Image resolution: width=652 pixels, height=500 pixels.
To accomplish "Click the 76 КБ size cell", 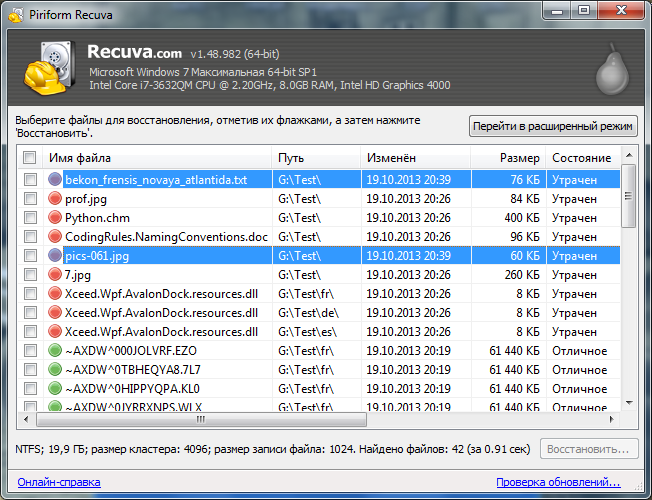I will pyautogui.click(x=525, y=180).
